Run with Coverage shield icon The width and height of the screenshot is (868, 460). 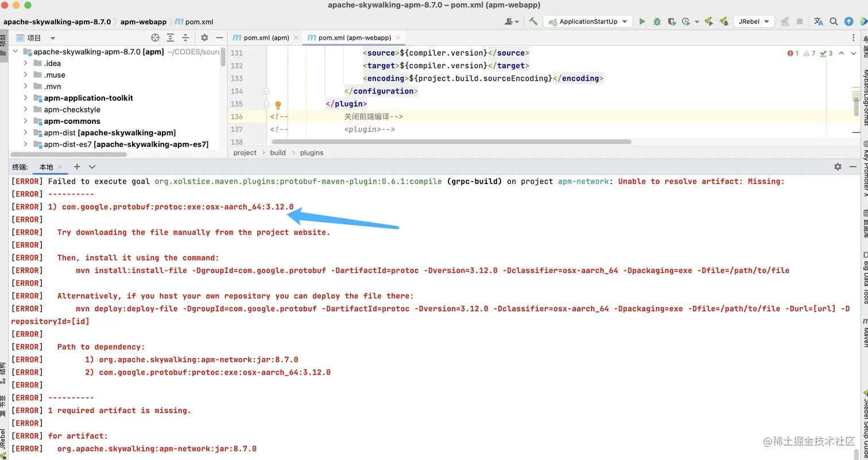(x=672, y=22)
